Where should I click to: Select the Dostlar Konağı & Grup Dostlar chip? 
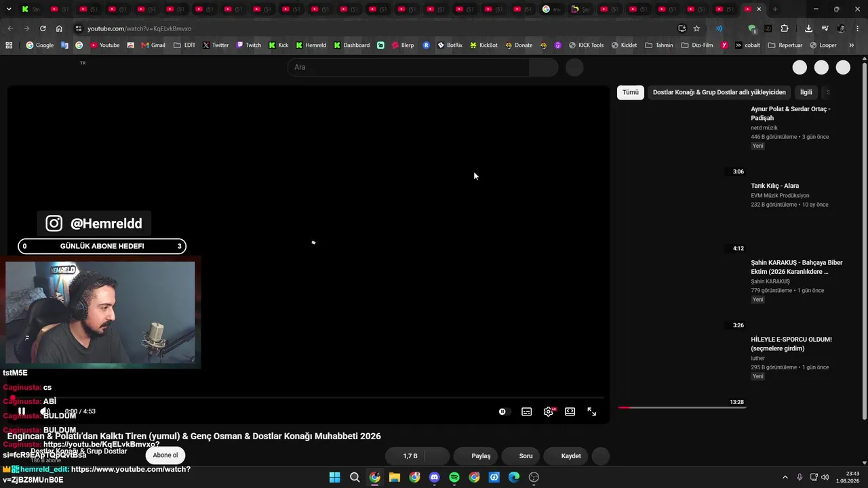pyautogui.click(x=719, y=92)
